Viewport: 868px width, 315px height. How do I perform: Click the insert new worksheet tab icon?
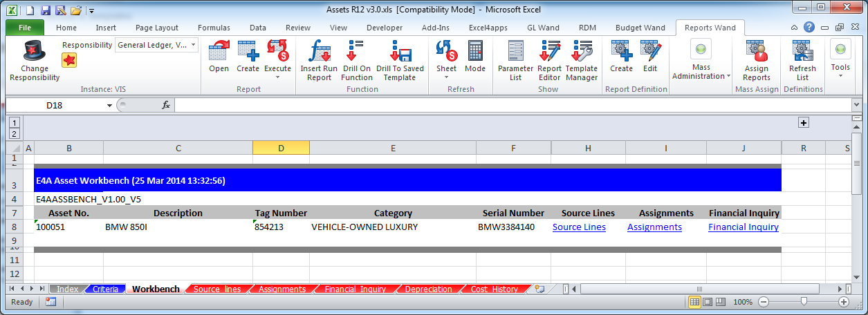point(539,289)
